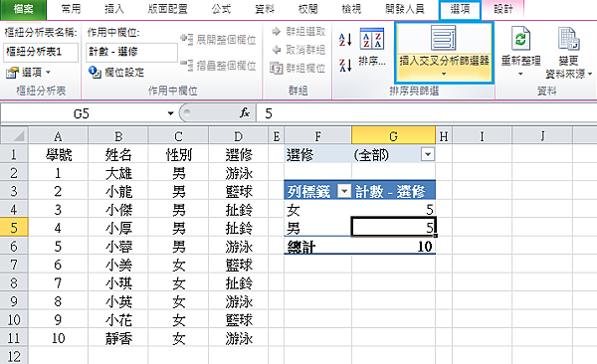
Task: Click 群組欄位 group field
Action: click(x=298, y=69)
